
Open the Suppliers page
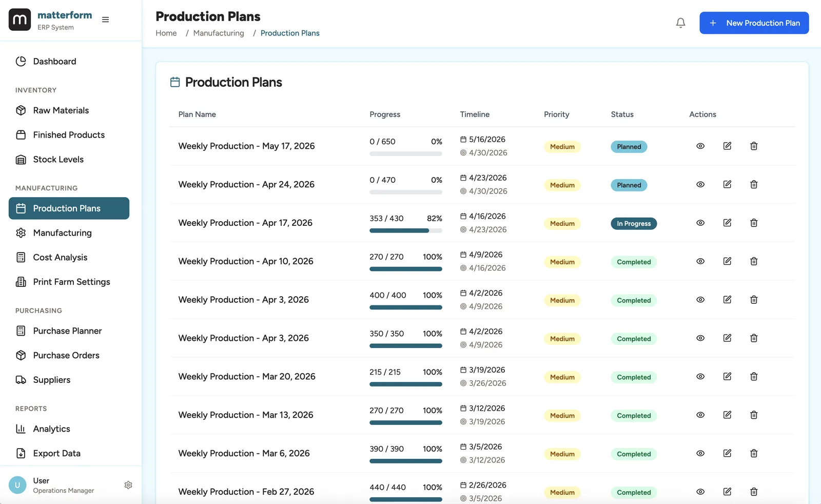[52, 380]
